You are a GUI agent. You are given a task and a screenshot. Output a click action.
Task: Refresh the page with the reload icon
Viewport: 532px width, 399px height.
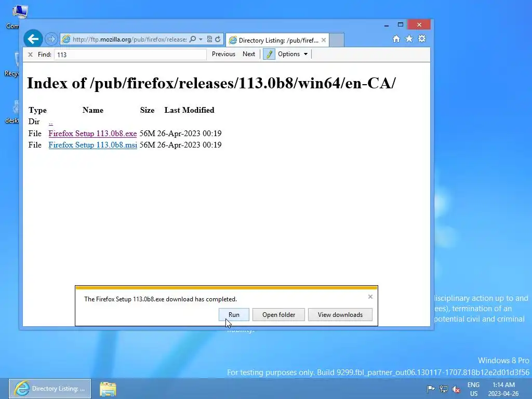(218, 39)
